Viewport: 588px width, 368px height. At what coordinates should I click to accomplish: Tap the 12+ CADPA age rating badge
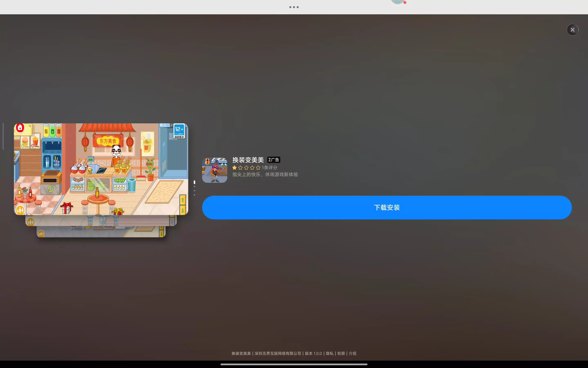[179, 131]
